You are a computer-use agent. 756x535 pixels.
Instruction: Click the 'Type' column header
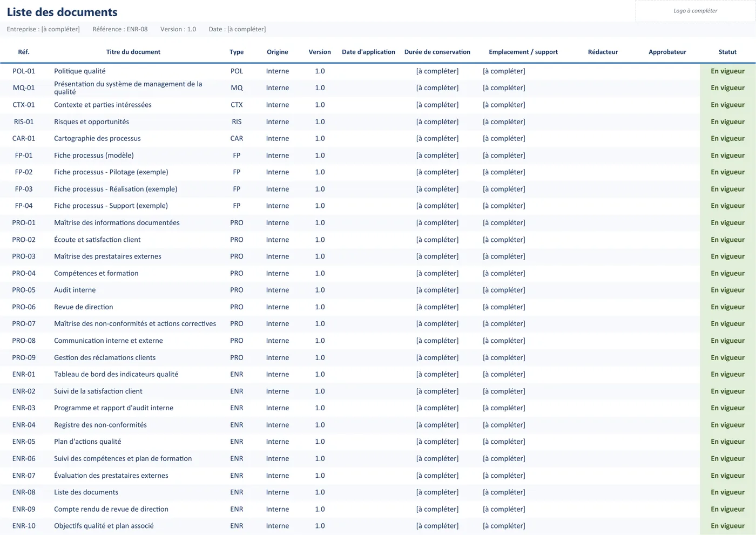tap(237, 52)
